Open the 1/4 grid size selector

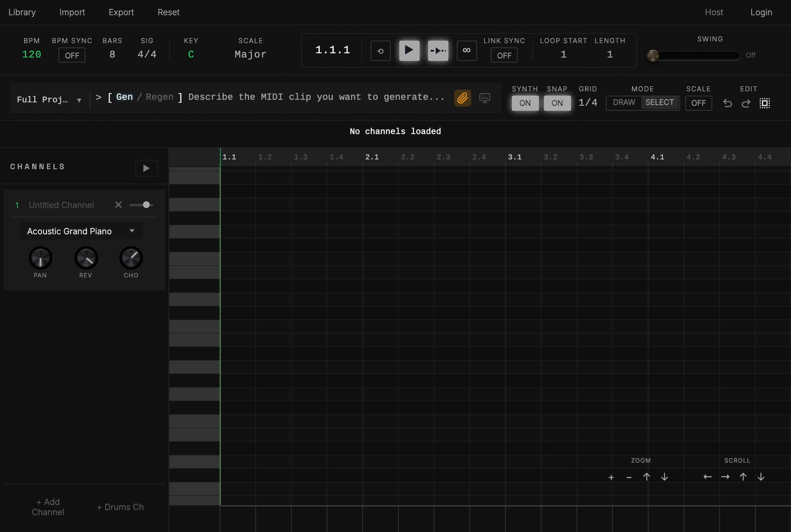pos(588,103)
